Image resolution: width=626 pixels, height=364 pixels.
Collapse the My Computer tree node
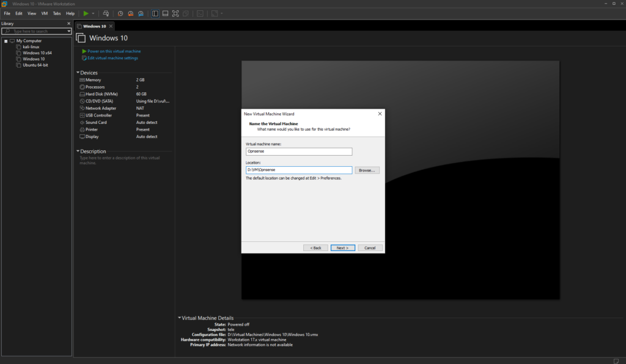click(6, 41)
